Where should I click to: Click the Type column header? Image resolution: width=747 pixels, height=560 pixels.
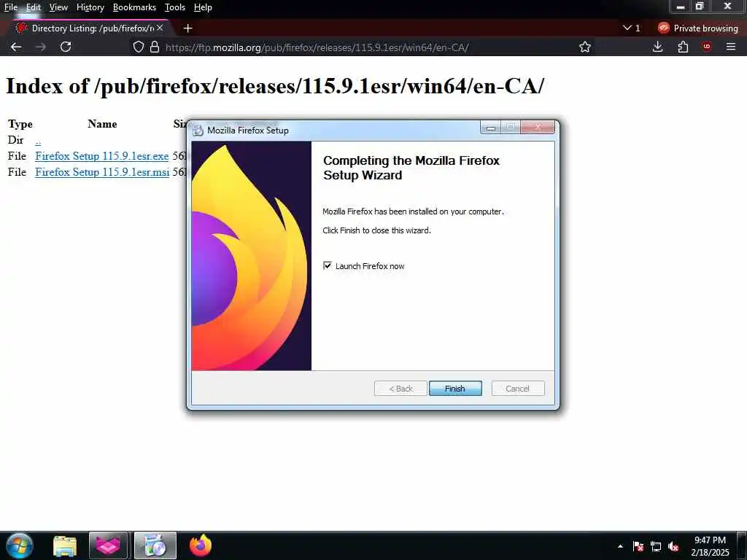click(20, 124)
